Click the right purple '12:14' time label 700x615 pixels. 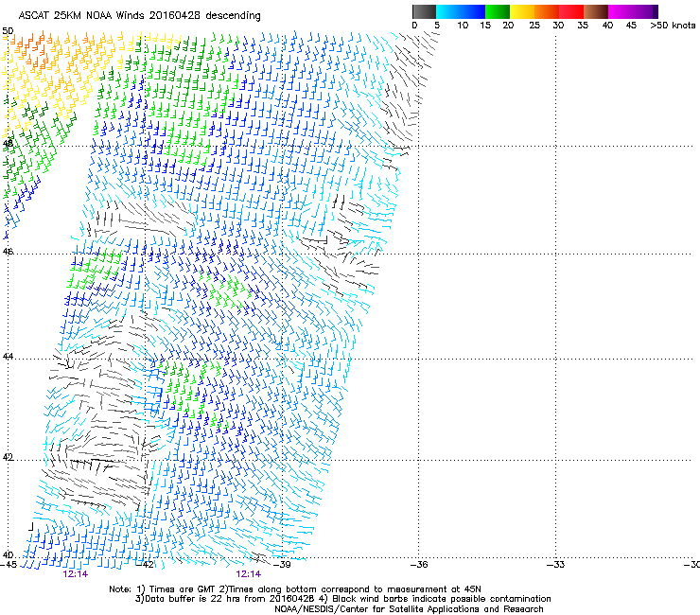click(x=249, y=574)
